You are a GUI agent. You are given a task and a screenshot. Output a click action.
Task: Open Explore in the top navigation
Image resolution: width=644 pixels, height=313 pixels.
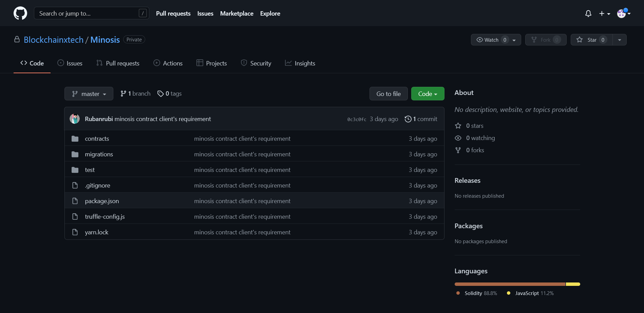tap(270, 14)
